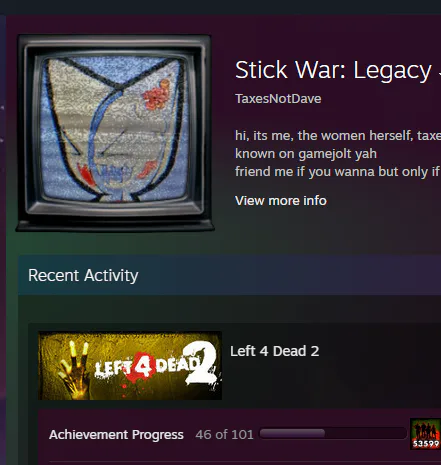The width and height of the screenshot is (441, 465).
Task: Click the 'hi, its me, the women herself' line
Action: [x=337, y=136]
